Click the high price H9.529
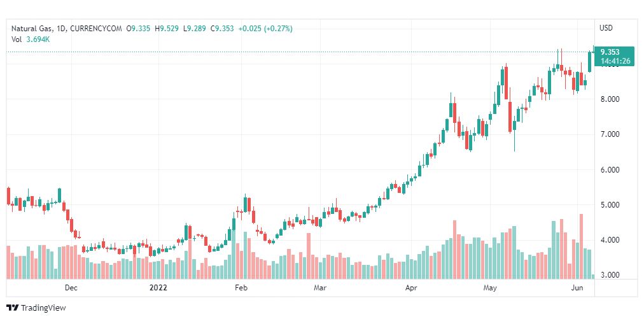644x319 pixels. (166, 29)
